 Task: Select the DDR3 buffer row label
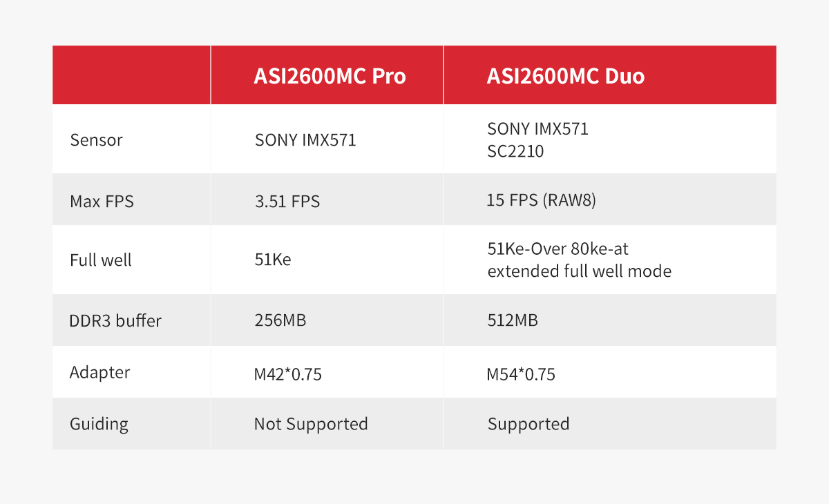[x=115, y=321]
